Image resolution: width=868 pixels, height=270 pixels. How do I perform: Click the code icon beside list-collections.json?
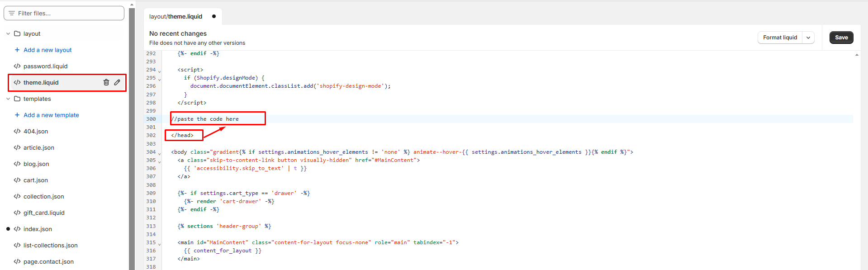click(x=17, y=245)
